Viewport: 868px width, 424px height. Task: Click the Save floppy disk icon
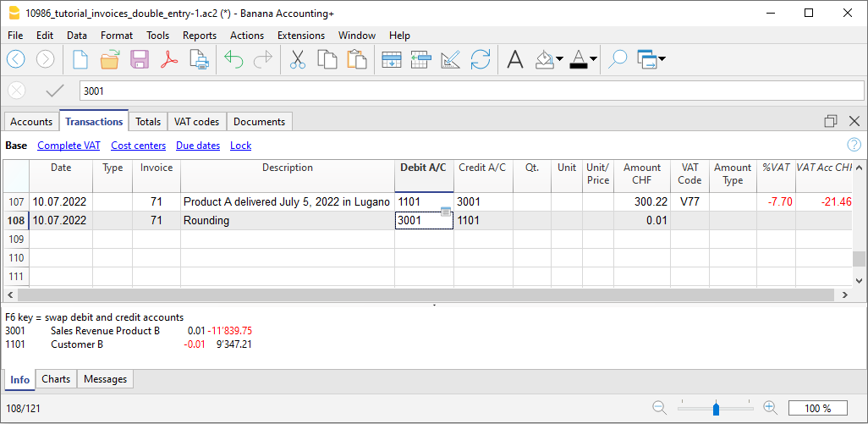coord(139,59)
